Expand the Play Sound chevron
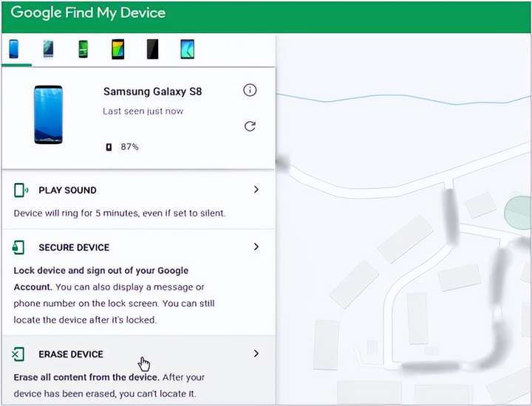This screenshot has height=406, width=532. tap(256, 190)
